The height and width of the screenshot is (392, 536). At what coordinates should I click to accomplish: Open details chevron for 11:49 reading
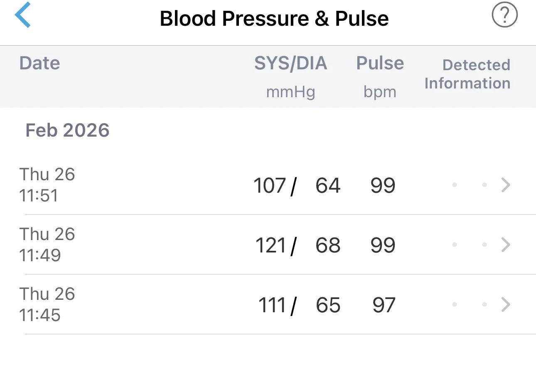tap(506, 245)
